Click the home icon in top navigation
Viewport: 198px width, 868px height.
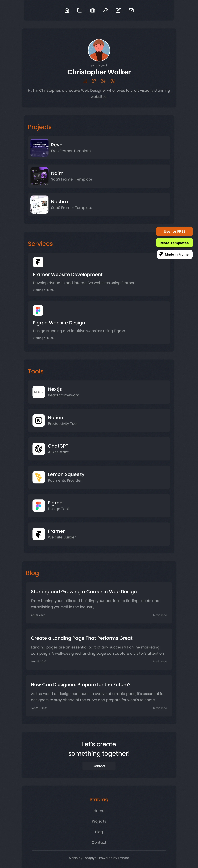(x=67, y=10)
